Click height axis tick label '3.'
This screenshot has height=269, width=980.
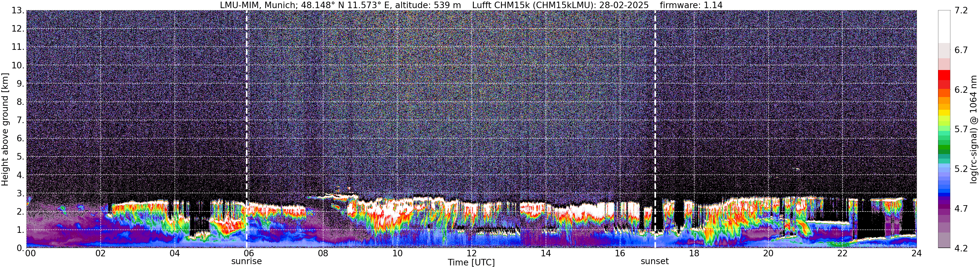(20, 193)
